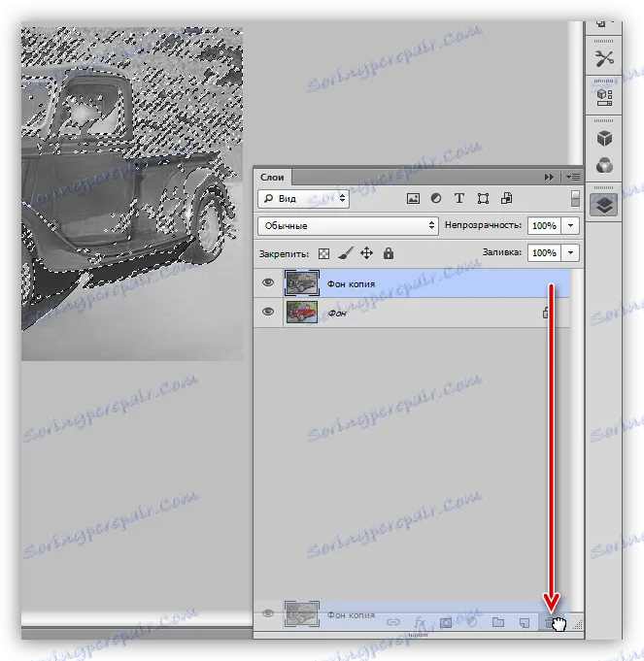Select the Фон layer thumbnail

(x=302, y=312)
